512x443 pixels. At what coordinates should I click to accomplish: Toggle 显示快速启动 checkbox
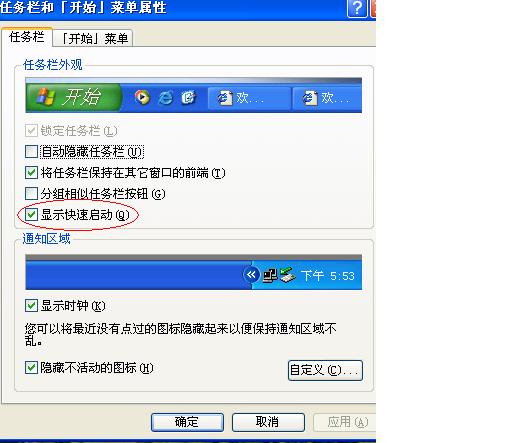tap(31, 215)
